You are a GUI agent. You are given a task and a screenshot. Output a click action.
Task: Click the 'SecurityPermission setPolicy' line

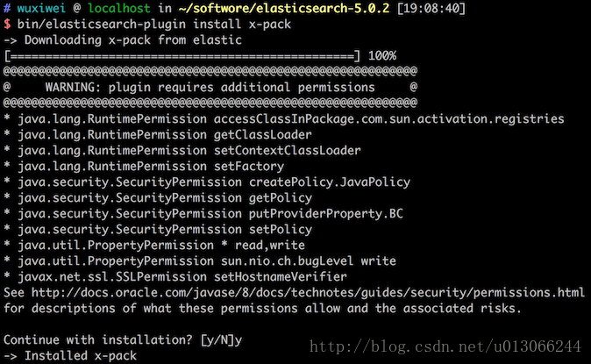[158, 229]
